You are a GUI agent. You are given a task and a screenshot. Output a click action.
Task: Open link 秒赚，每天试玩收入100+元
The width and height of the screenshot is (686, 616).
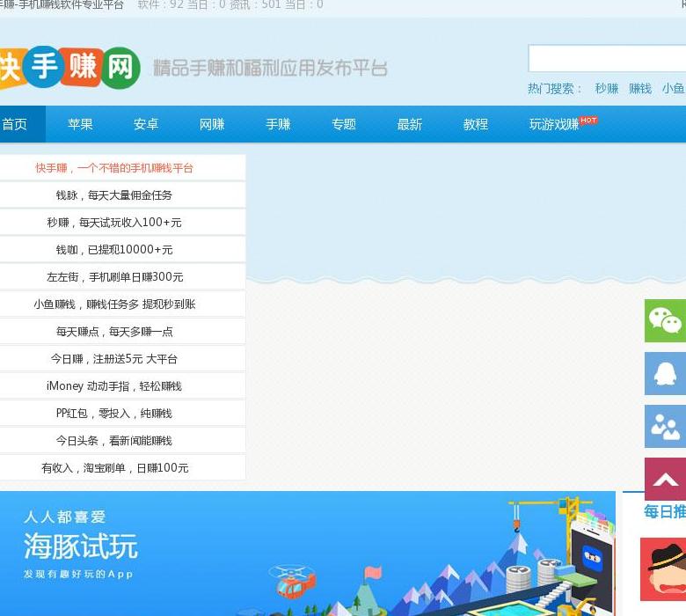(114, 223)
